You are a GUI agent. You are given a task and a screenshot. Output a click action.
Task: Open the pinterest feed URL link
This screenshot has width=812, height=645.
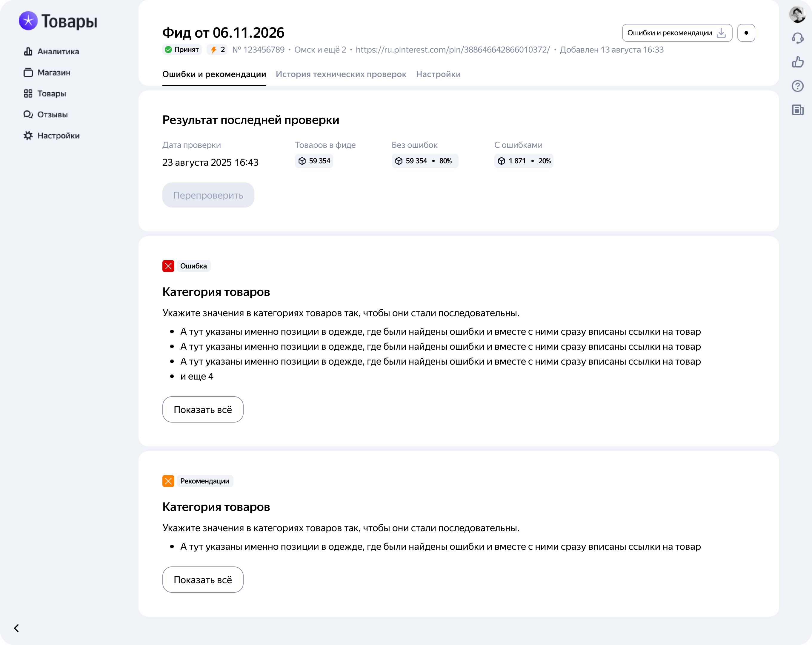point(453,50)
